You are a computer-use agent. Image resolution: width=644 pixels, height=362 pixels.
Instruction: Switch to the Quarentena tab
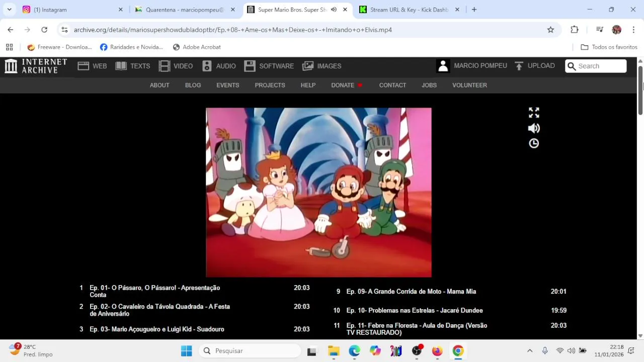tap(185, 10)
